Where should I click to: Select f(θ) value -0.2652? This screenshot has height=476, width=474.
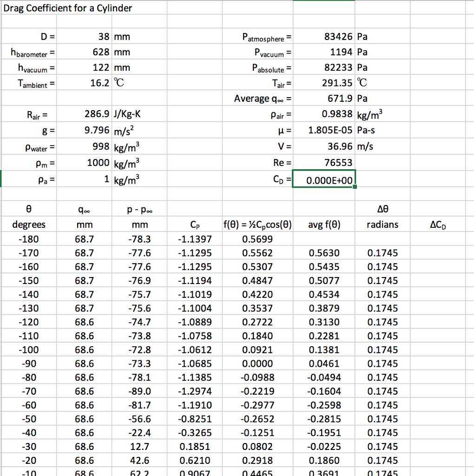coord(257,419)
